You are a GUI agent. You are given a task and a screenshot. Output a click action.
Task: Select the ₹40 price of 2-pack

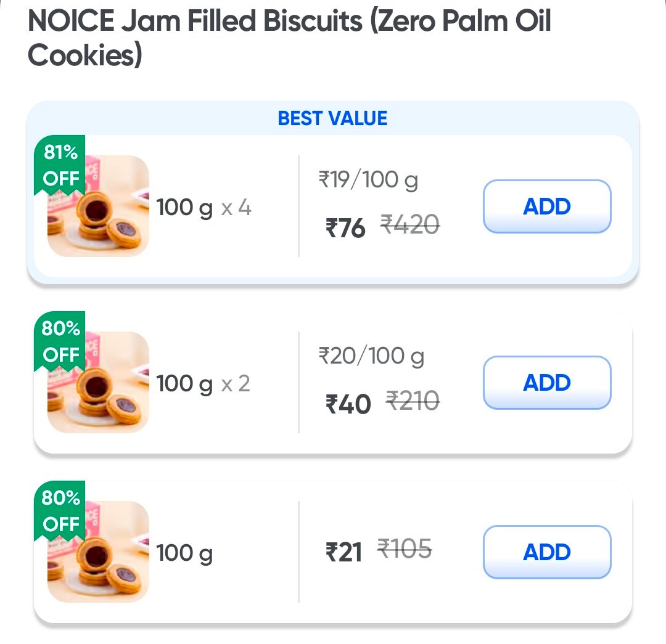click(x=348, y=405)
